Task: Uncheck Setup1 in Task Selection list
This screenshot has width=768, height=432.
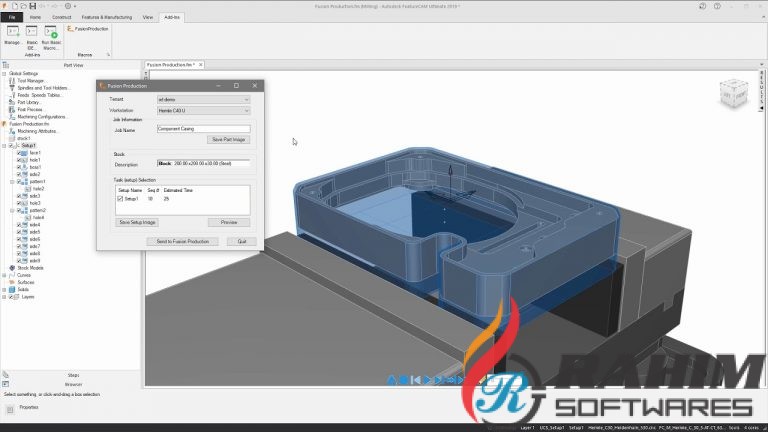Action: tap(120, 199)
